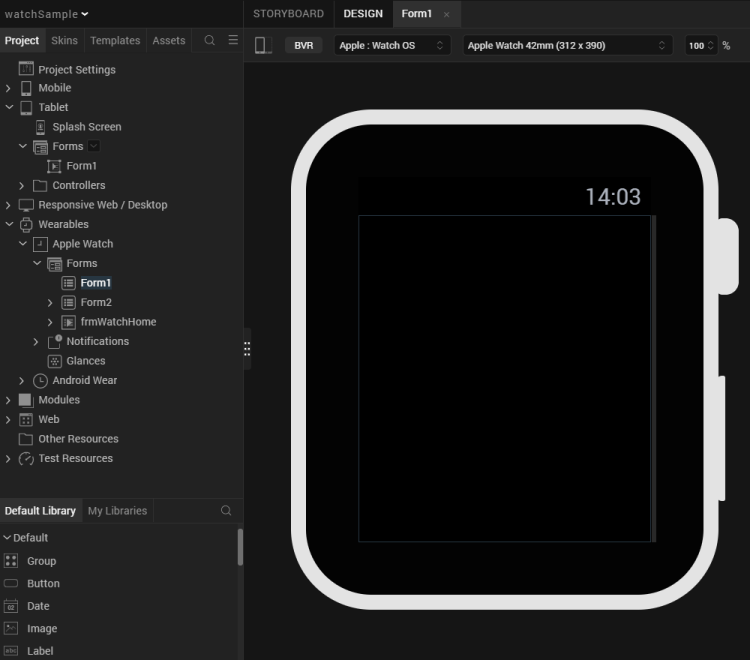Expand the Mobile tree node
The height and width of the screenshot is (660, 750).
pos(8,88)
